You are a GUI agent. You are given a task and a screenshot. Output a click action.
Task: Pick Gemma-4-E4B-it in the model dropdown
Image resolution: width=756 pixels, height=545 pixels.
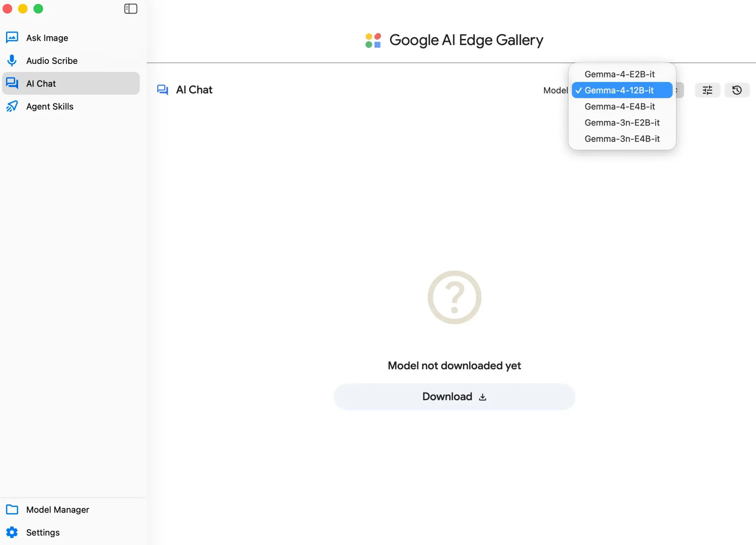[622, 107]
